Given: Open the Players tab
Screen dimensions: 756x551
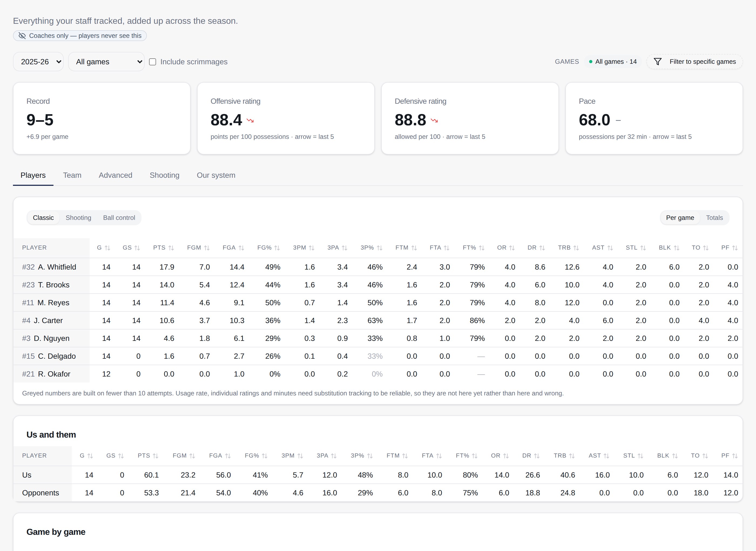Looking at the screenshot, I should coord(33,176).
